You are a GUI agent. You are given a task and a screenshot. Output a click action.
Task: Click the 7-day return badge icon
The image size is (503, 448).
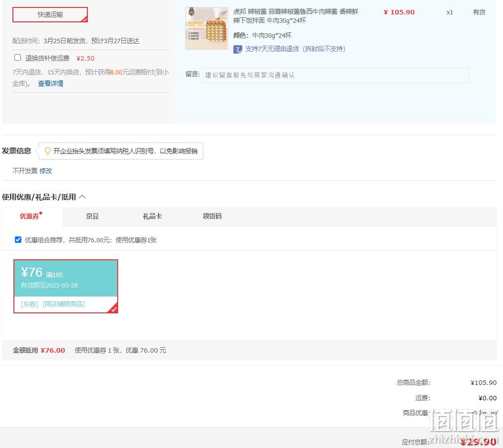coord(238,49)
